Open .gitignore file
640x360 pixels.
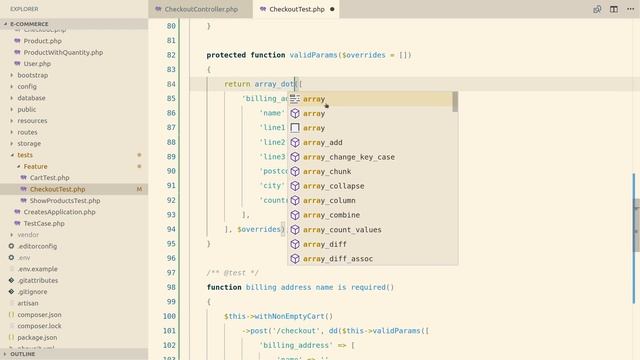[x=32, y=292]
